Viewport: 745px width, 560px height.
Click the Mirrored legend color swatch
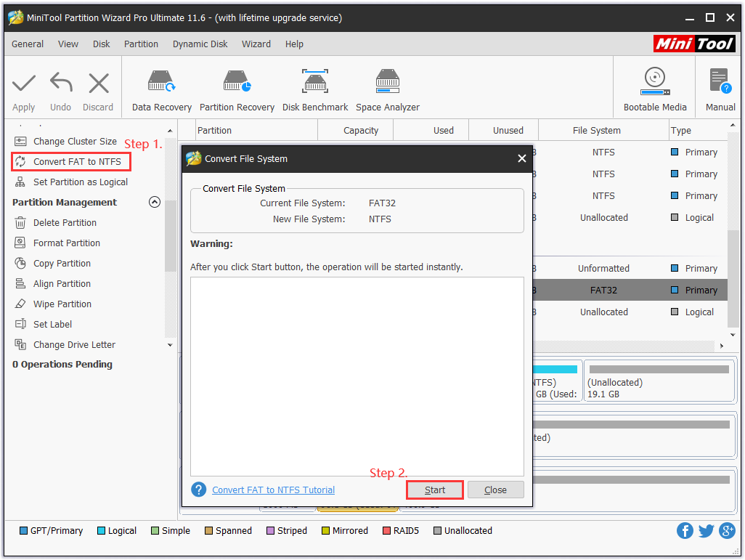point(325,530)
